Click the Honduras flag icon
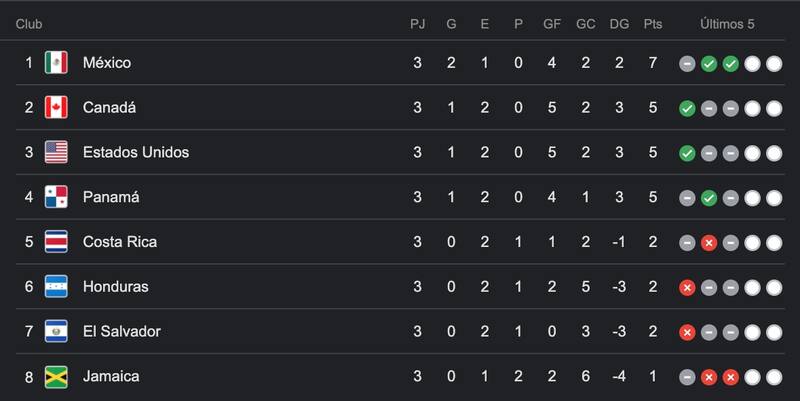The width and height of the screenshot is (800, 401). click(x=56, y=287)
